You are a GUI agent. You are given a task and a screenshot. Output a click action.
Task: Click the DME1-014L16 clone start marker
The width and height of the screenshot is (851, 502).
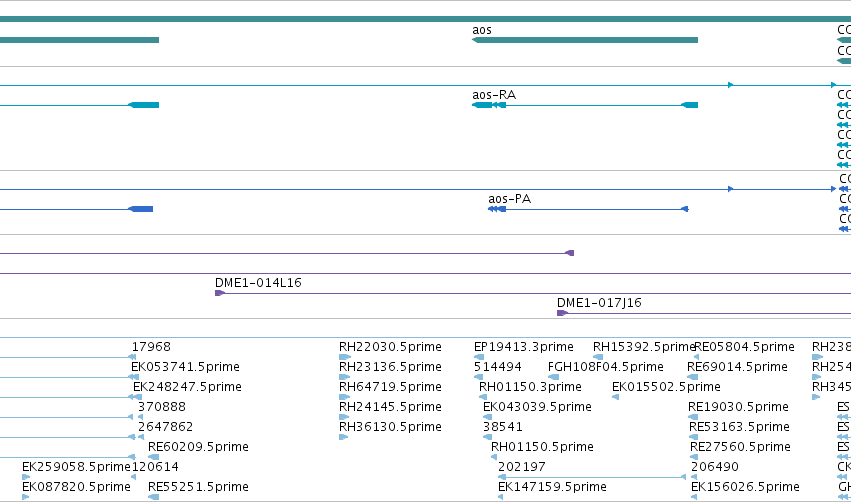point(220,293)
